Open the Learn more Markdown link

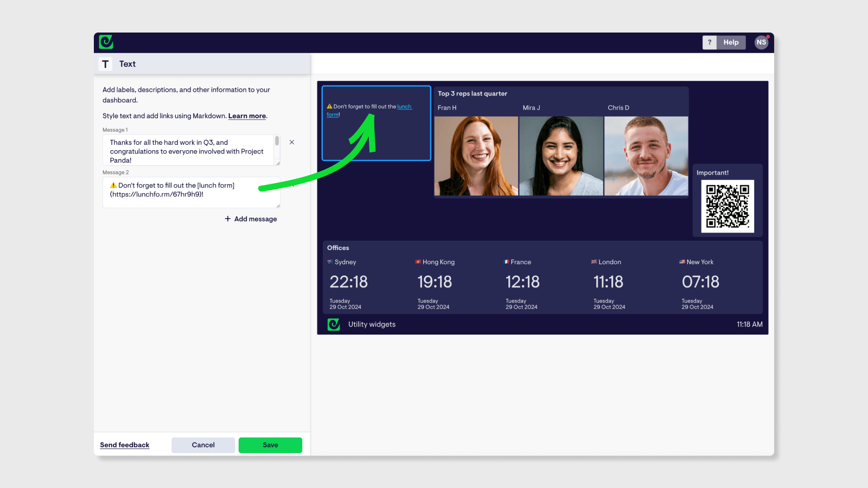tap(247, 116)
